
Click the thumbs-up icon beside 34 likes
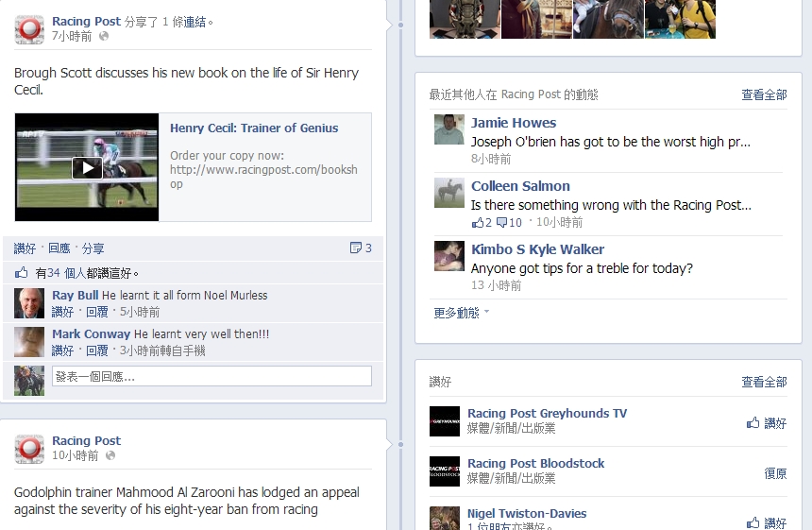tap(21, 272)
